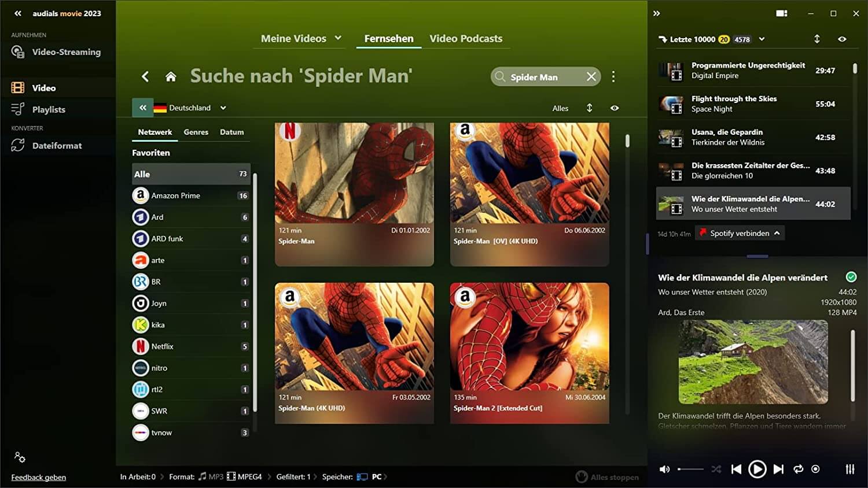Select the Genres filter tab
The height and width of the screenshot is (488, 868).
[x=196, y=132]
